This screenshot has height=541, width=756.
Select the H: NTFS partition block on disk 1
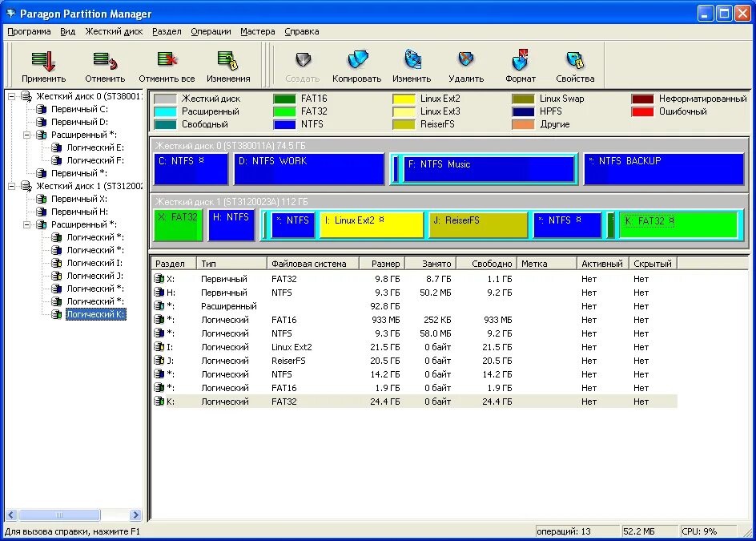click(x=231, y=225)
